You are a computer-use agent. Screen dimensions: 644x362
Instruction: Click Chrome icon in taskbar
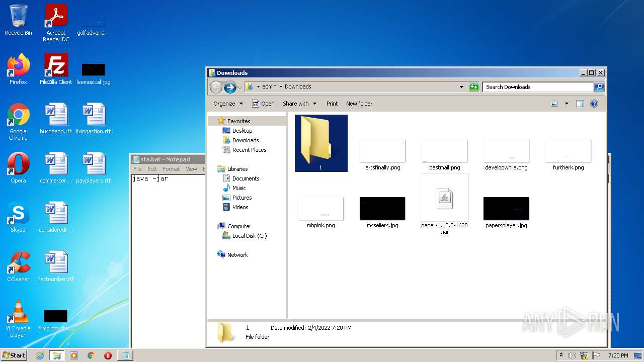tap(91, 355)
